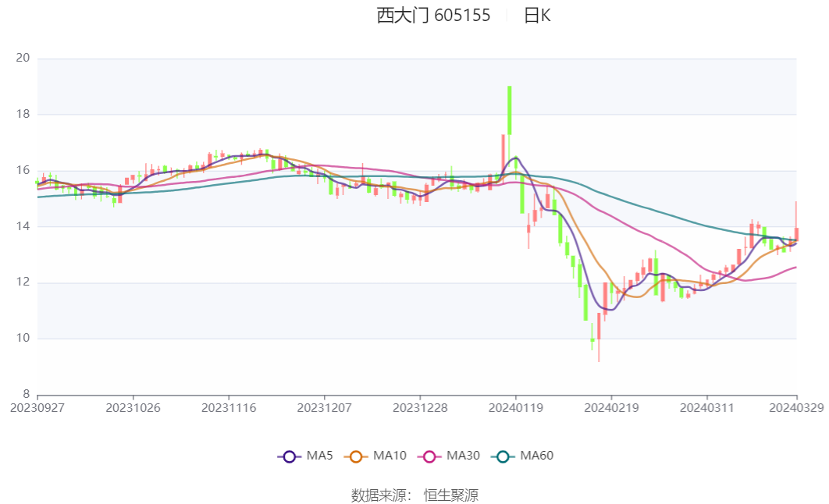The width and height of the screenshot is (829, 504).
Task: Click the chart title 西大门 605155
Action: (x=433, y=16)
